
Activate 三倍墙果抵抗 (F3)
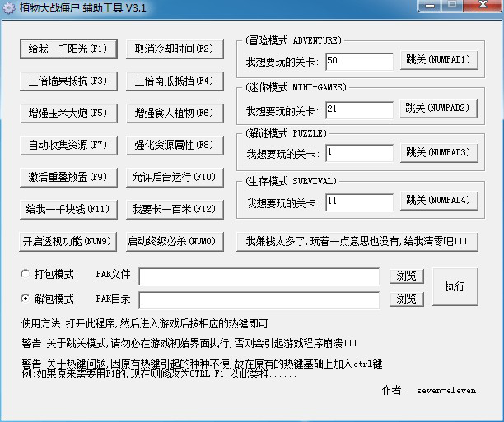(68, 81)
